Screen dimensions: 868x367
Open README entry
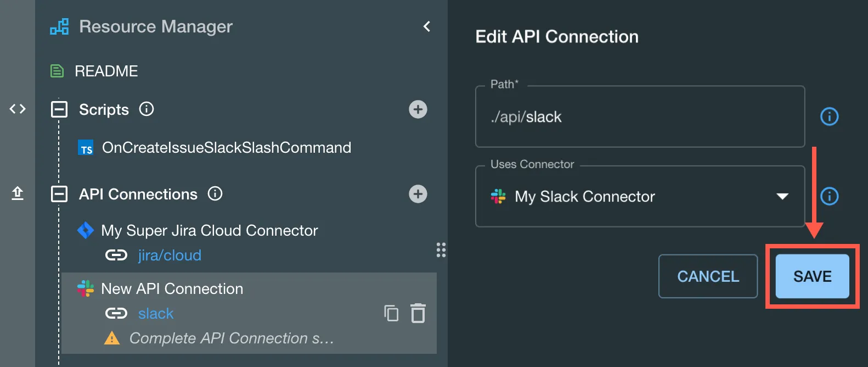pos(106,71)
